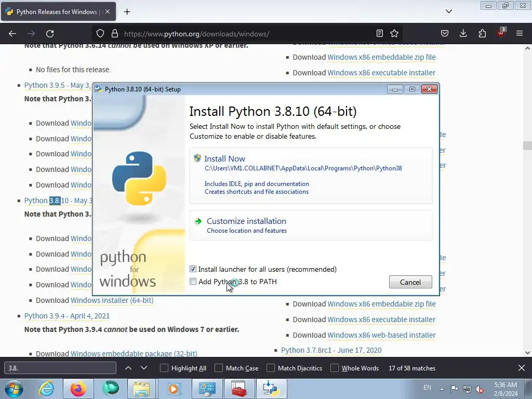Open Python 3.7.8rc1 - June 17, 2020 link
532x399 pixels.
[x=331, y=350]
